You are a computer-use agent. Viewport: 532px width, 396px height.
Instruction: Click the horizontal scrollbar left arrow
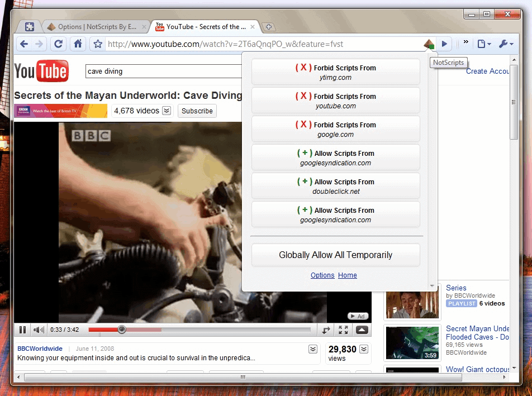pos(18,377)
